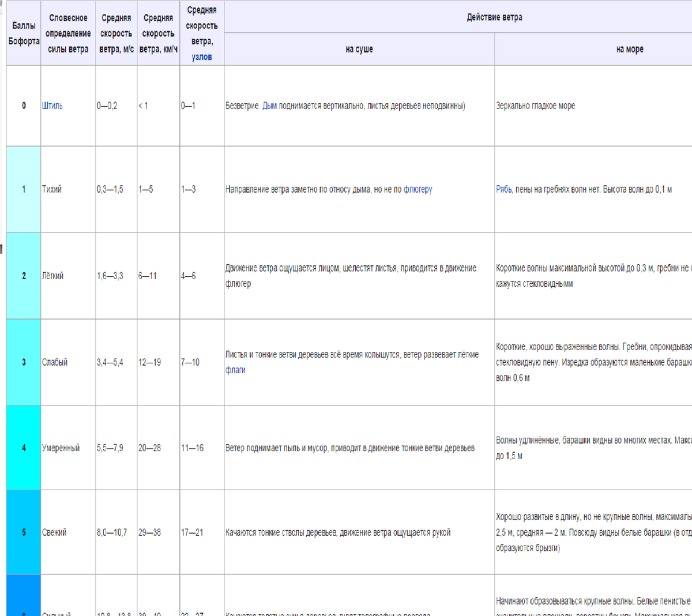Click the '8,0—10,7' speed value
Screen dimensions: 692x616
coord(112,532)
